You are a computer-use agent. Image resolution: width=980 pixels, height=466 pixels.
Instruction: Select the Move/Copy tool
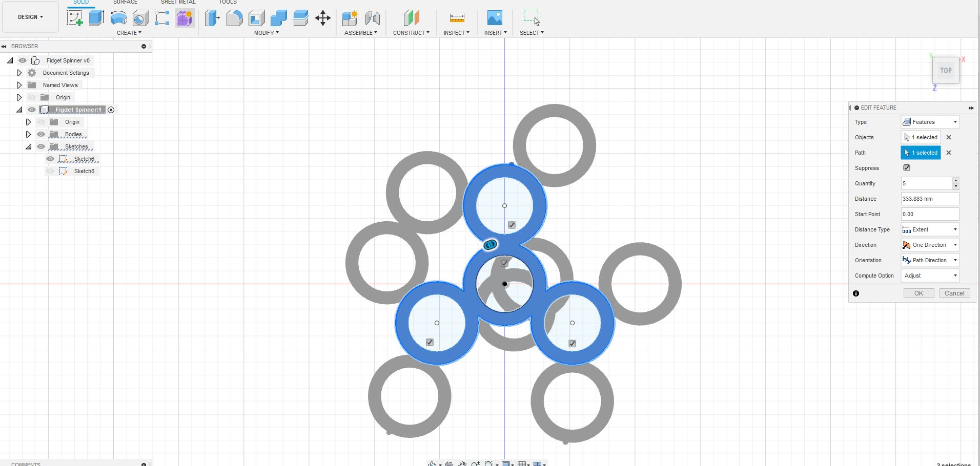coord(323,18)
